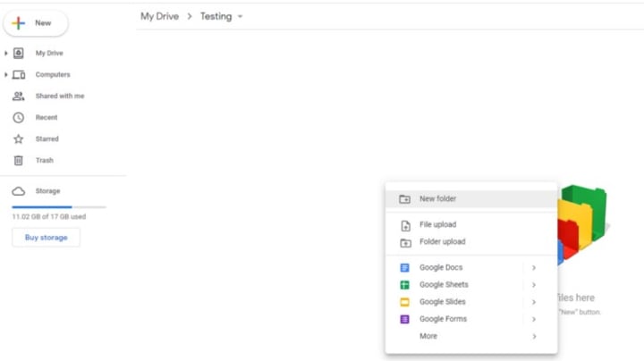
Task: Expand Computers tree arrow in sidebar
Action: pos(5,75)
